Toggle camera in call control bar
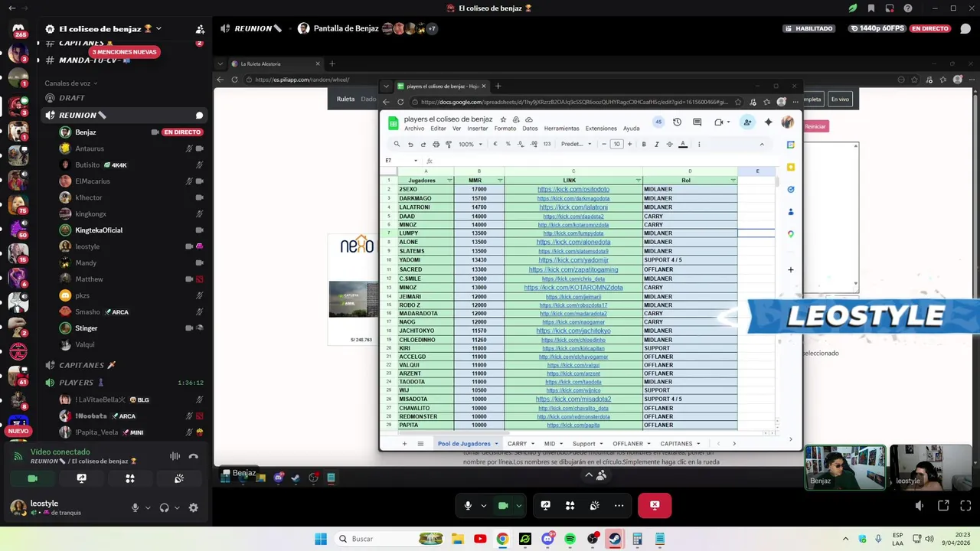Screen dimensions: 980x551 tap(503, 505)
